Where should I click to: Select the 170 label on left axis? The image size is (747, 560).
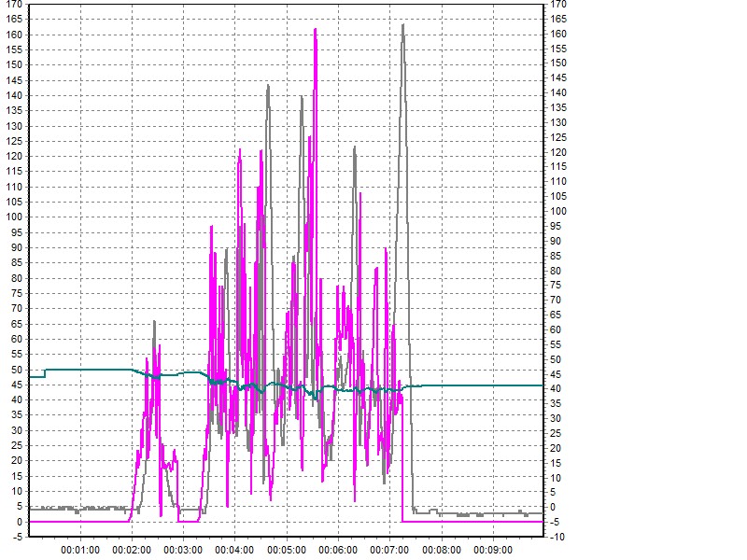point(16,5)
